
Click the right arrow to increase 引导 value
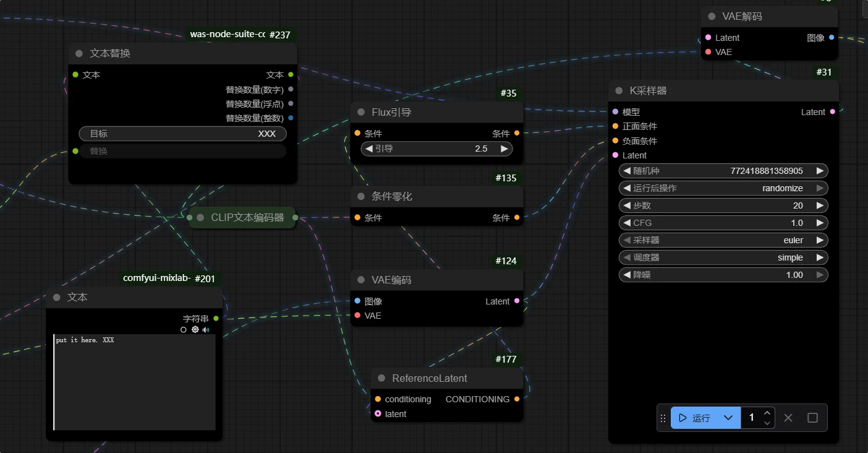[x=504, y=149]
